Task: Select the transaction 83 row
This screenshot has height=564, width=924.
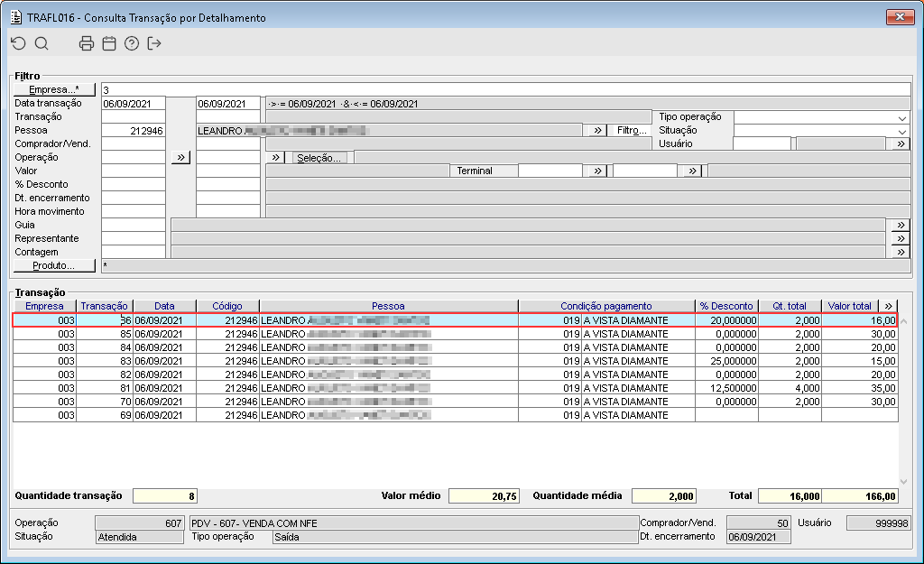Action: pyautogui.click(x=455, y=361)
